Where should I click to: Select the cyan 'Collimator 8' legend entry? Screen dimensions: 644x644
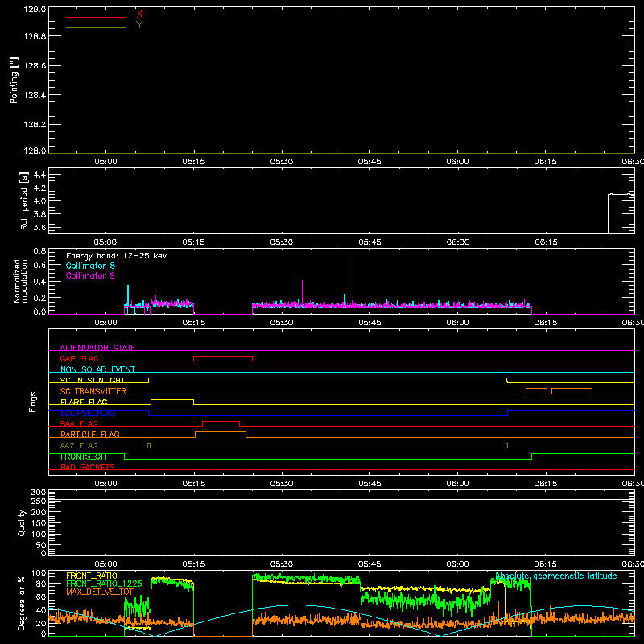(x=90, y=266)
